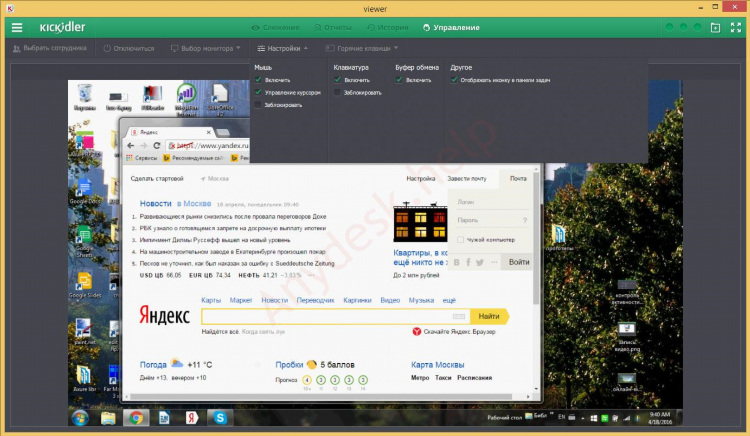Open the Google Slides desktop shortcut
The width and height of the screenshot is (750, 436).
point(85,285)
